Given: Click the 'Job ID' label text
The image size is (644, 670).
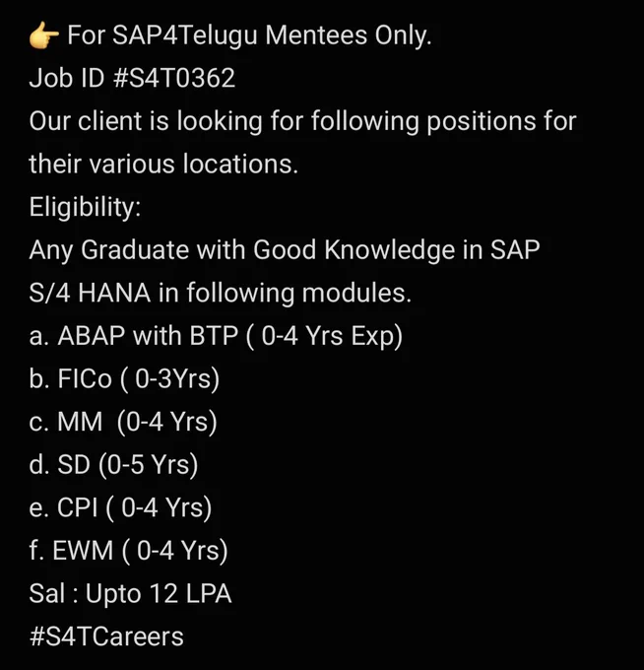Looking at the screenshot, I should click(x=67, y=78).
